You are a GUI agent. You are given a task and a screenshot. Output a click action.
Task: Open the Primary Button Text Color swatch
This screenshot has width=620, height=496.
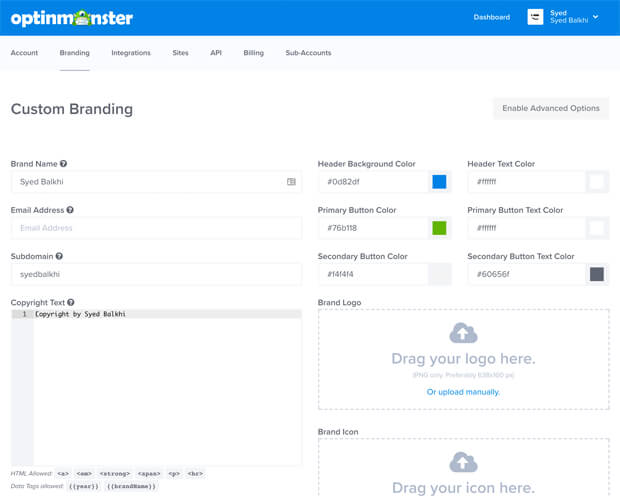(x=597, y=228)
